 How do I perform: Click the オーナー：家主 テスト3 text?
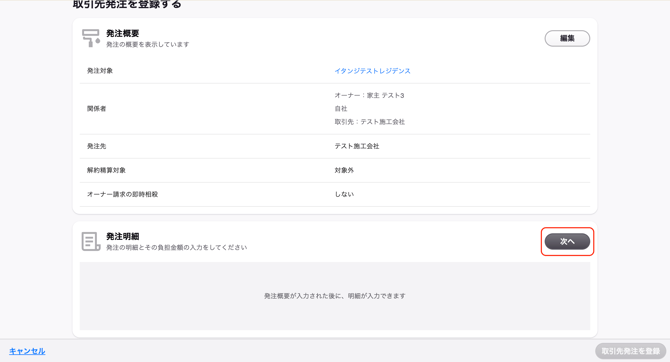369,95
